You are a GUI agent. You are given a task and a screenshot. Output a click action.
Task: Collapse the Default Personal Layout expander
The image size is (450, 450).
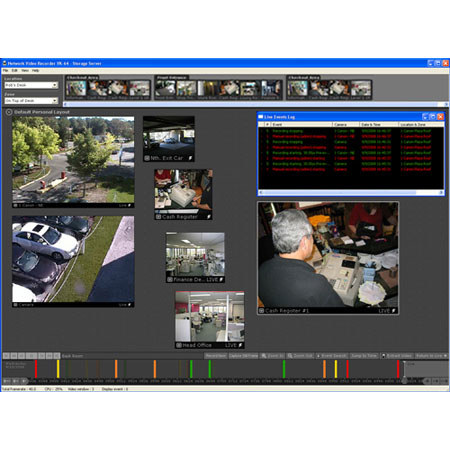click(9, 112)
